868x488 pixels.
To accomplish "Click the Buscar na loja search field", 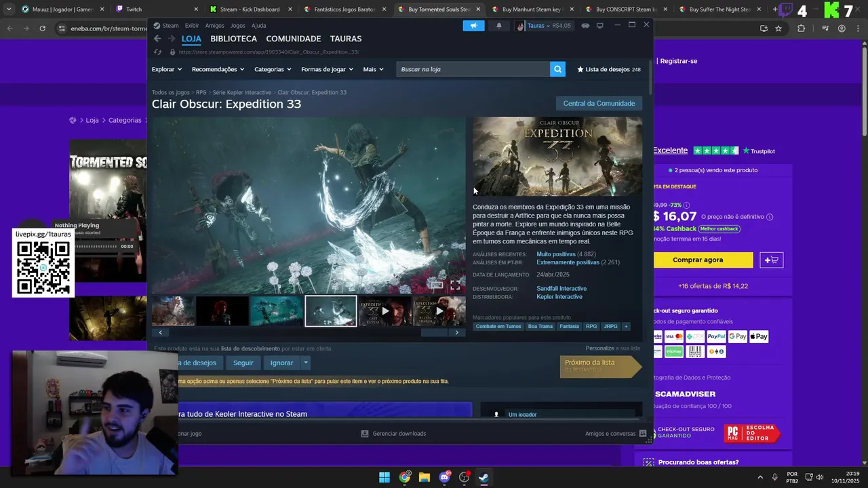I will point(473,69).
